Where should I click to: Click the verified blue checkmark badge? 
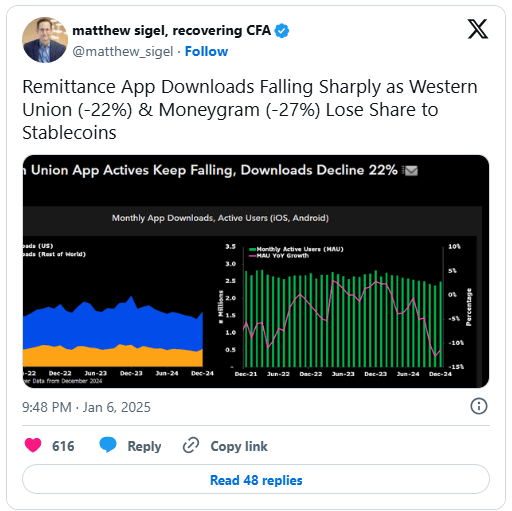282,31
